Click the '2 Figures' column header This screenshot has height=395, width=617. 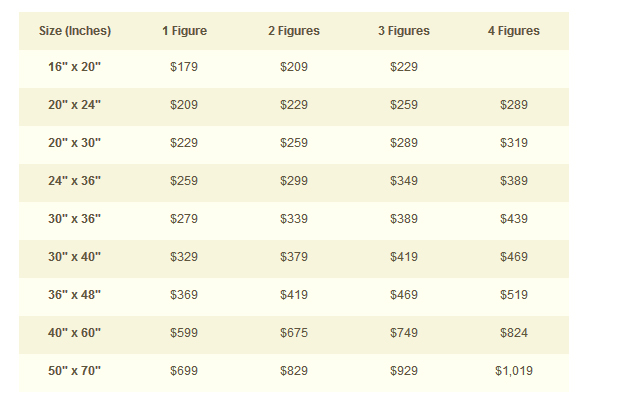(x=294, y=31)
